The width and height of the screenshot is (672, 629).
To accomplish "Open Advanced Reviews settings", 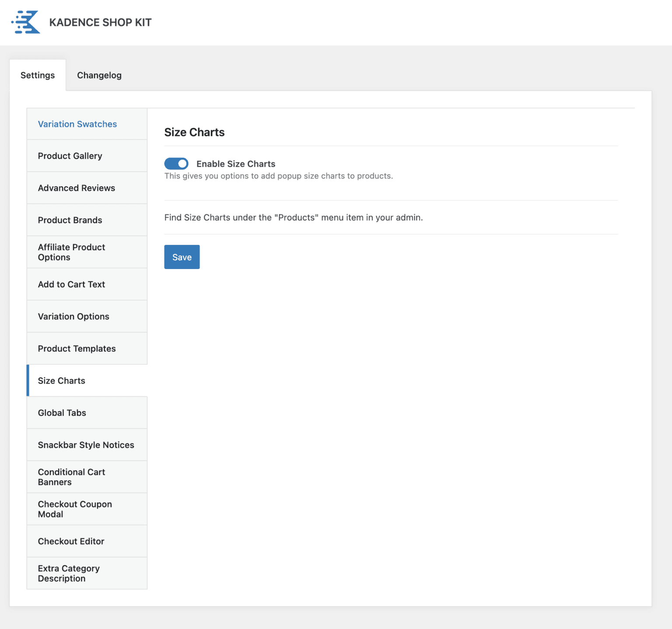I will 77,188.
